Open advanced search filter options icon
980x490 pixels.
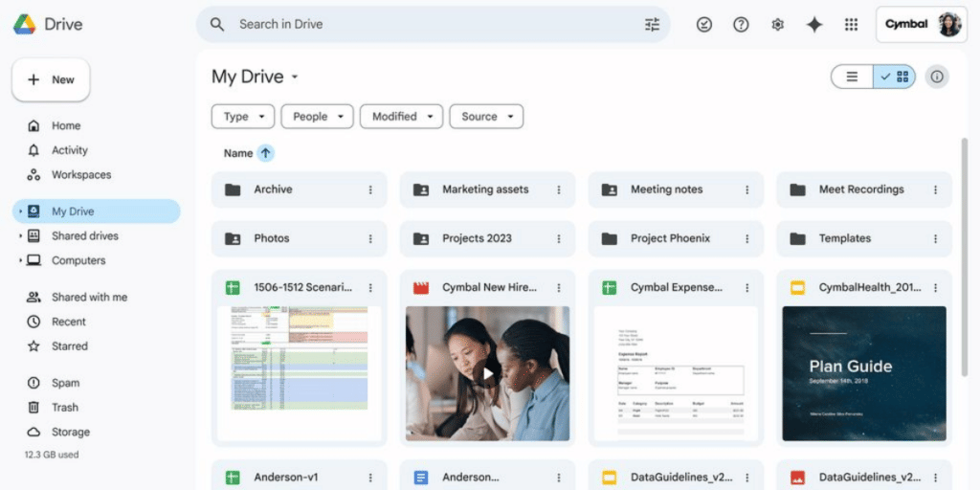652,24
